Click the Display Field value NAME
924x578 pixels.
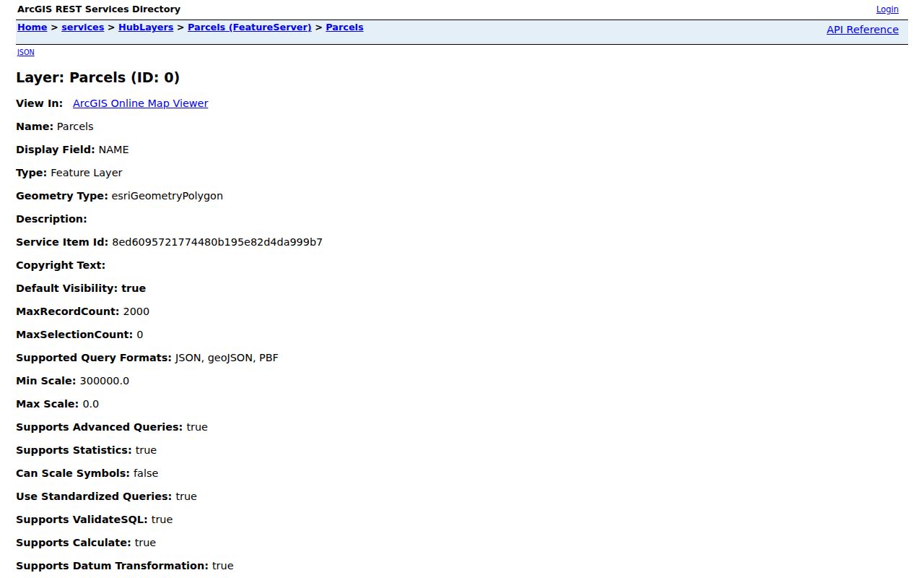[x=113, y=150]
